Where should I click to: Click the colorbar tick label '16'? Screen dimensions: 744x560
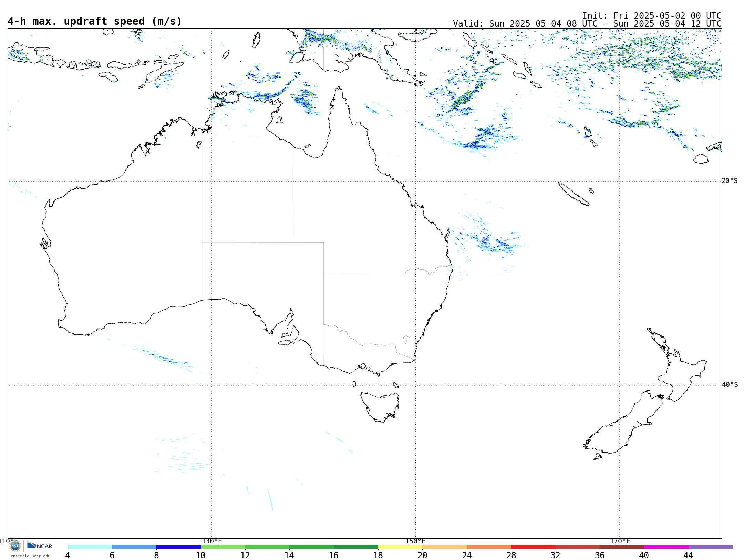[x=334, y=555]
